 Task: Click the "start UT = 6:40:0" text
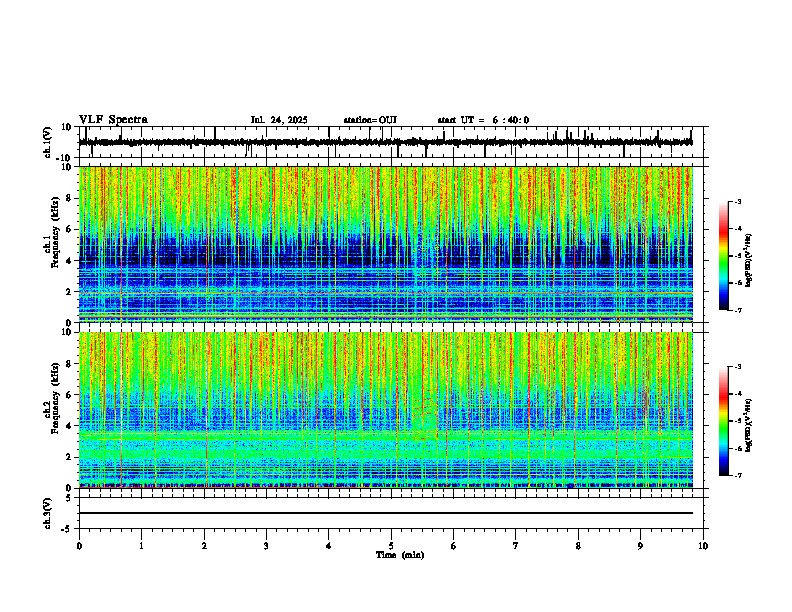pos(483,120)
